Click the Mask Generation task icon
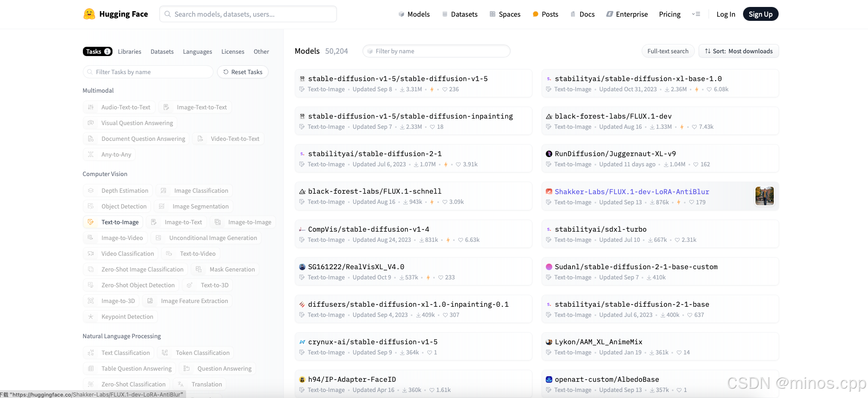 (x=199, y=269)
